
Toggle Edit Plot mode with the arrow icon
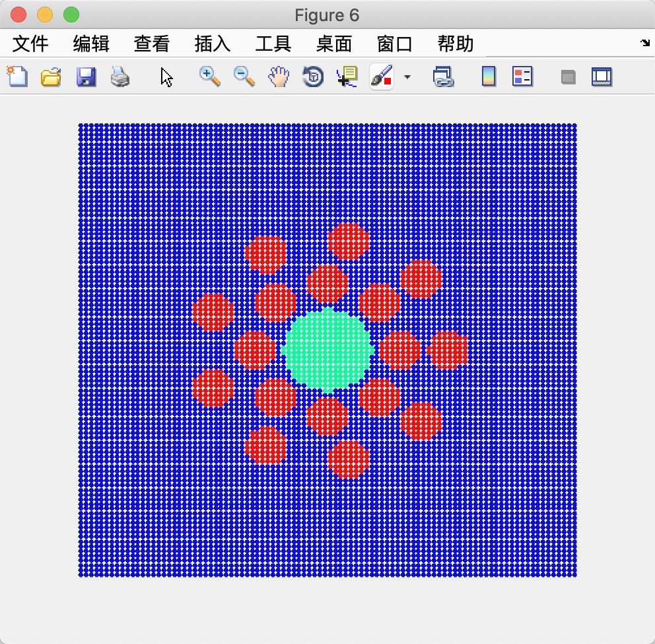point(166,77)
